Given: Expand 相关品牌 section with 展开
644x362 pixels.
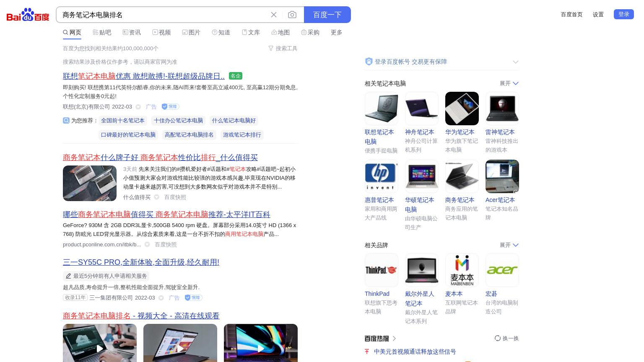Looking at the screenshot, I should (509, 245).
